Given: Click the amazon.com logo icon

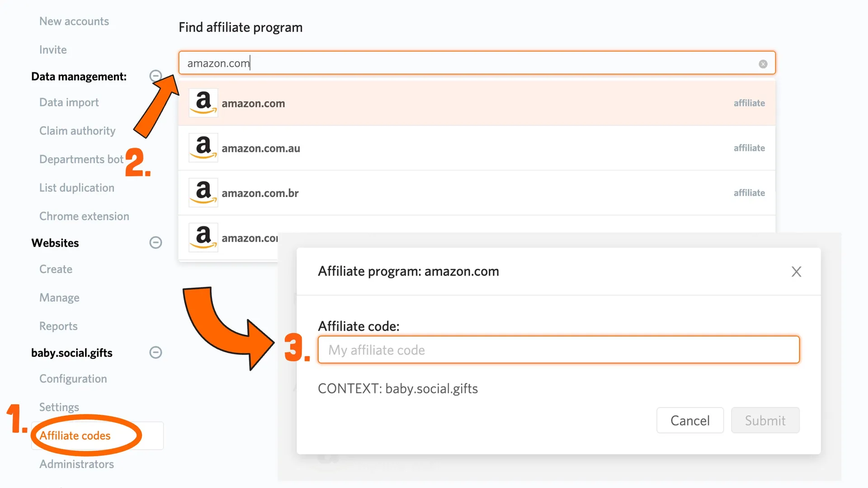Looking at the screenshot, I should coord(203,103).
